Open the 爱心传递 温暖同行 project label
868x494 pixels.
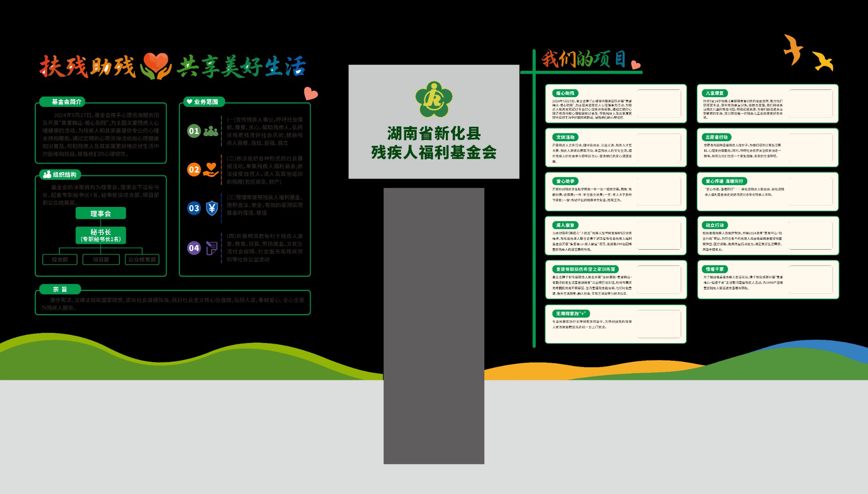pyautogui.click(x=724, y=181)
